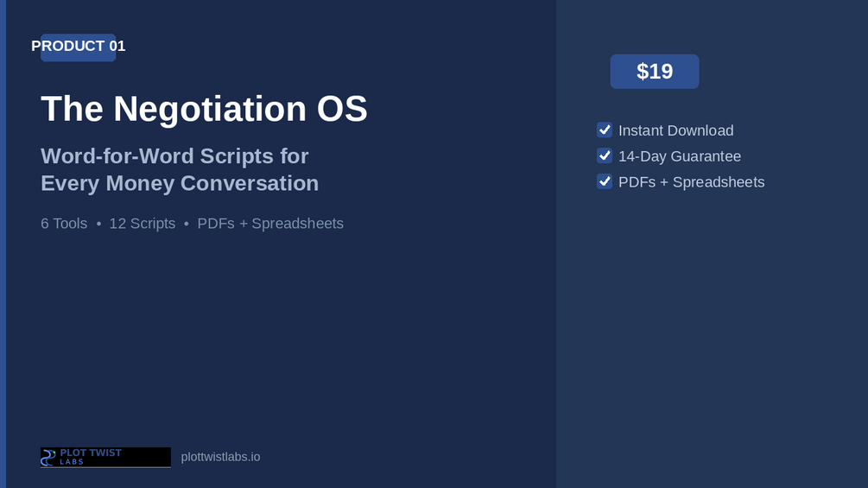Toggle the 14-Day Guarantee checkbox
868x488 pixels.
coord(605,156)
